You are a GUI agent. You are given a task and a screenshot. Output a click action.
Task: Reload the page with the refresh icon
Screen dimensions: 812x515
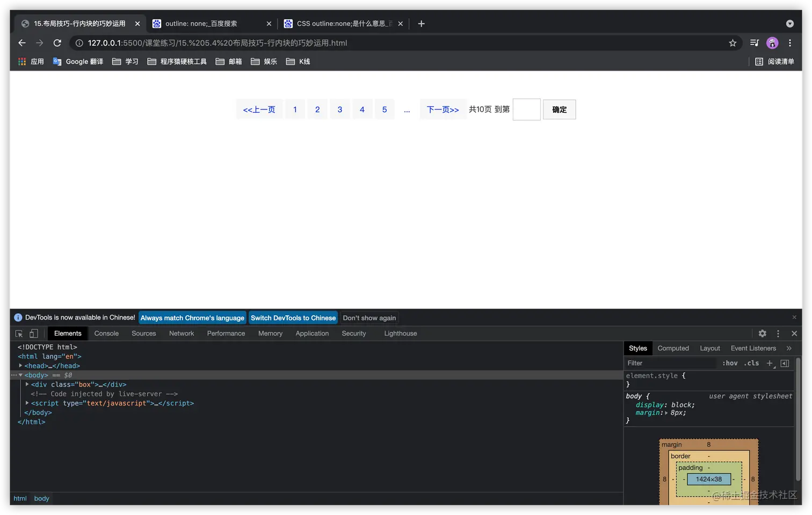(x=57, y=43)
